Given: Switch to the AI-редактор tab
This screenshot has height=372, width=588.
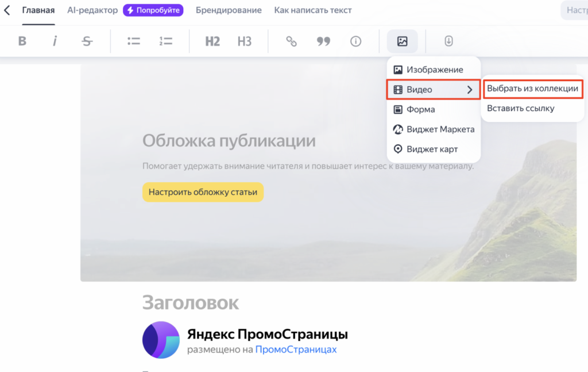Looking at the screenshot, I should pos(92,10).
